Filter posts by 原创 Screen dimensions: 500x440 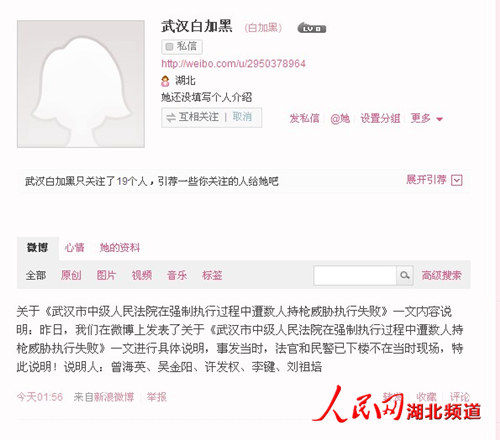(x=71, y=275)
